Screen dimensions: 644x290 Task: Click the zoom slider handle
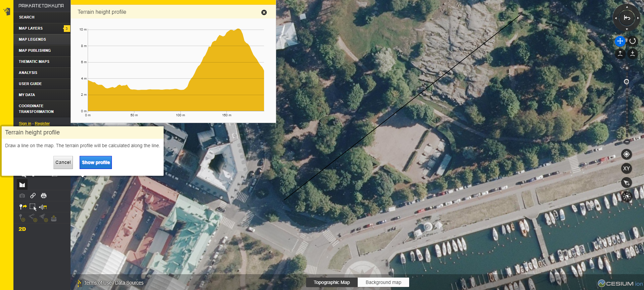point(627,82)
